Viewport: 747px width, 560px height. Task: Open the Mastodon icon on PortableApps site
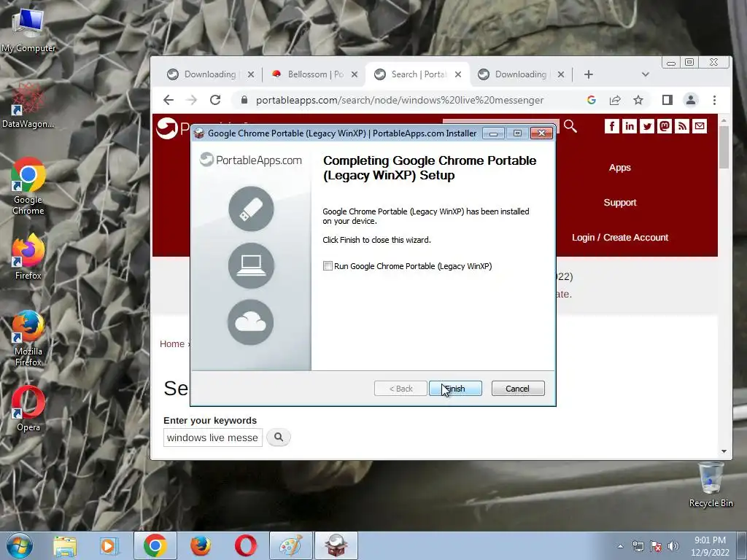665,125
